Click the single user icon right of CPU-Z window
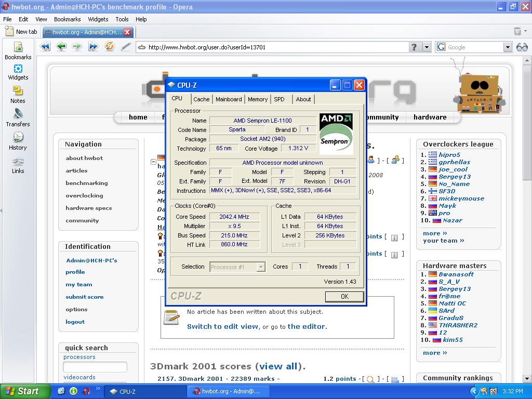The height and width of the screenshot is (399, 532). [x=371, y=159]
